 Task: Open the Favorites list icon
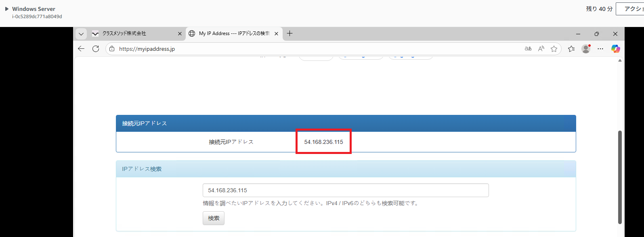tap(571, 49)
